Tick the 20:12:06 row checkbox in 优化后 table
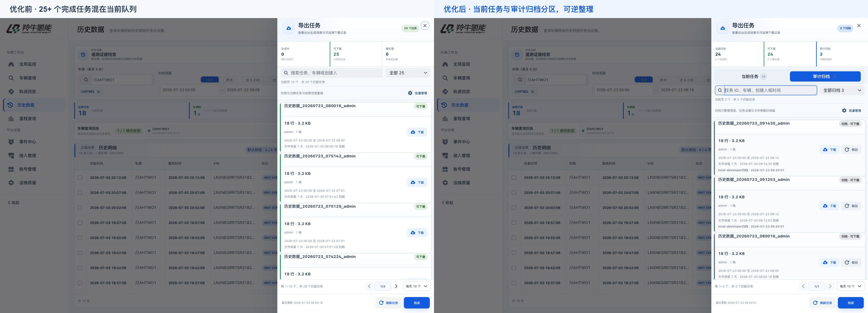 [514, 178]
